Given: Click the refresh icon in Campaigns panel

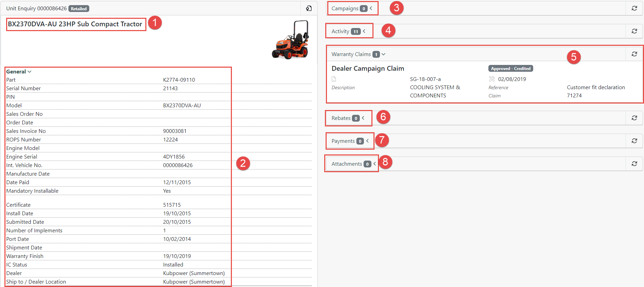Looking at the screenshot, I should pos(634,8).
